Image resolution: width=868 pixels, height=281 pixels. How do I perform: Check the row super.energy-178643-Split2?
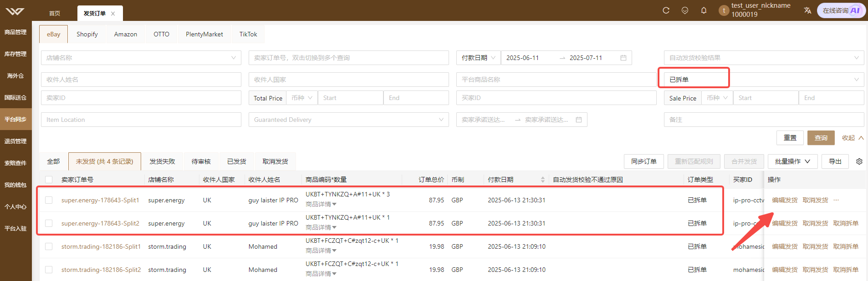(49, 223)
